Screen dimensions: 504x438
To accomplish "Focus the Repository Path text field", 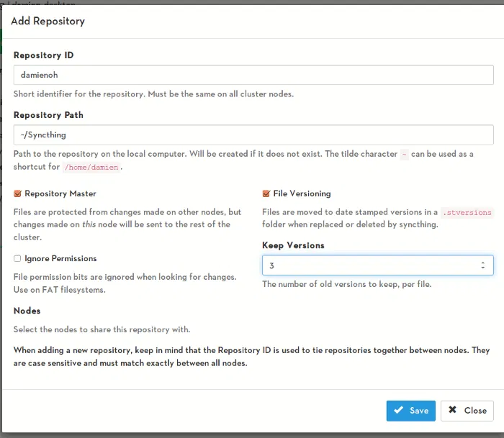I will pos(253,134).
